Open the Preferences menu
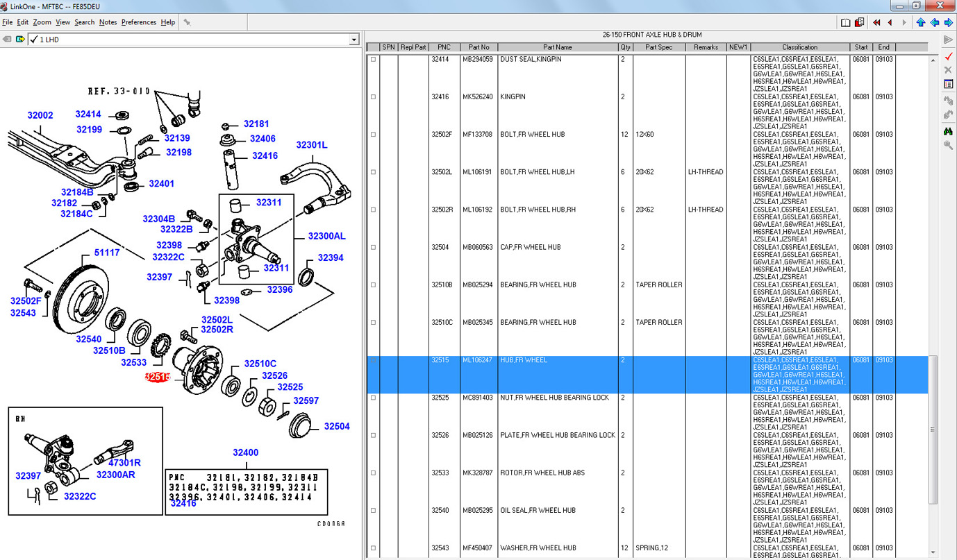Viewport: 957px width, 560px height. [138, 22]
